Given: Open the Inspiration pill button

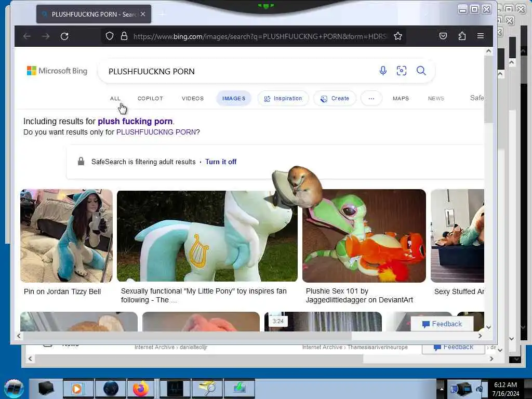Looking at the screenshot, I should 283,98.
